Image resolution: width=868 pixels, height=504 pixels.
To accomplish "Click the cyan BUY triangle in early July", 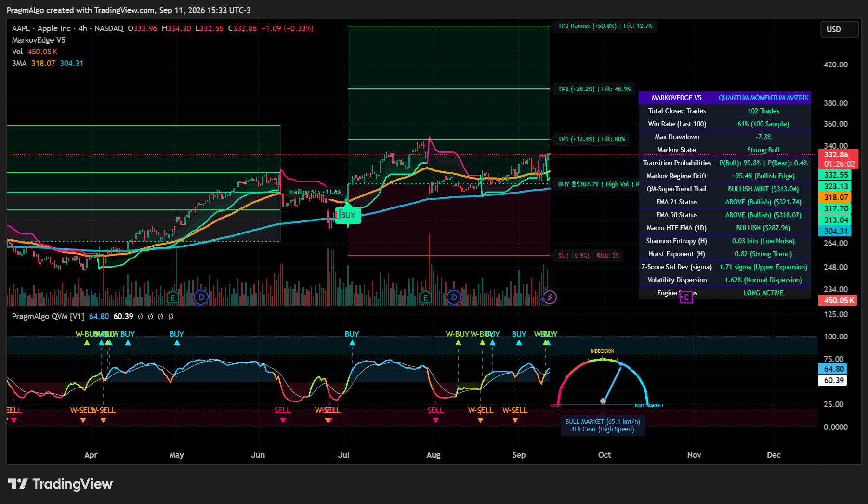I will click(x=352, y=343).
